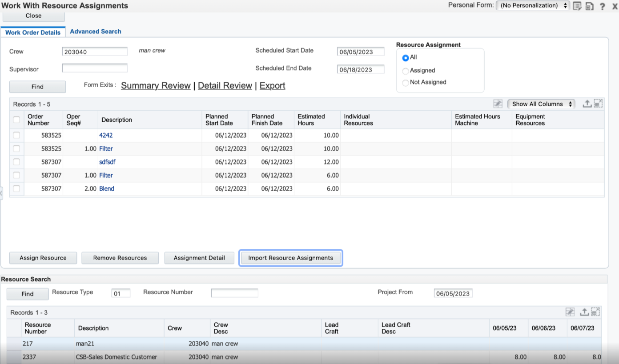Open the personalize form icon in the header

point(577,6)
